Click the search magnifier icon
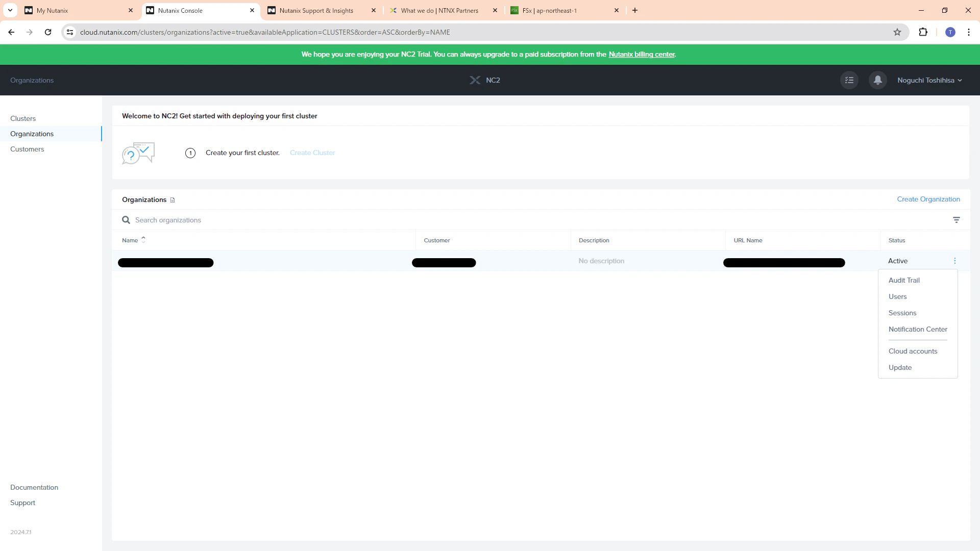This screenshot has height=551, width=980. pyautogui.click(x=126, y=220)
